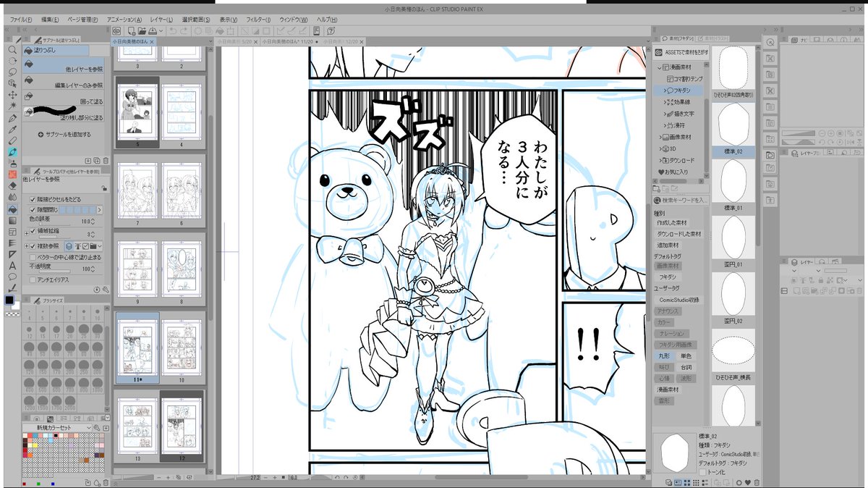Select 編集レイヤーのみ参照 sub tool
The image size is (868, 488).
pyautogui.click(x=64, y=81)
